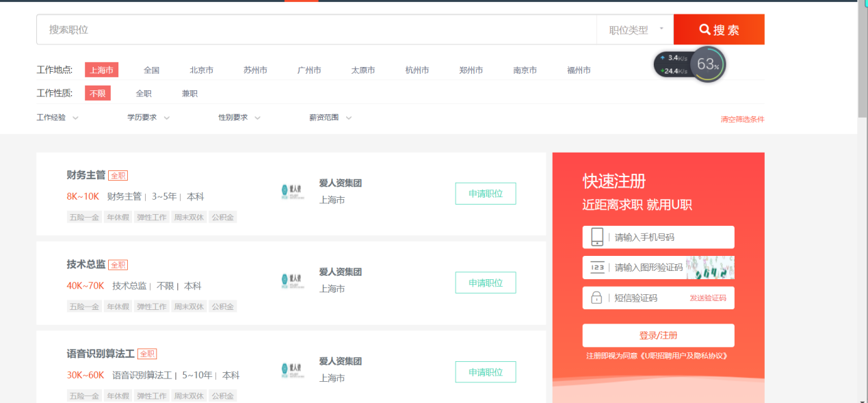Click the orange 搜索 button
The height and width of the screenshot is (403, 868).
tap(718, 30)
